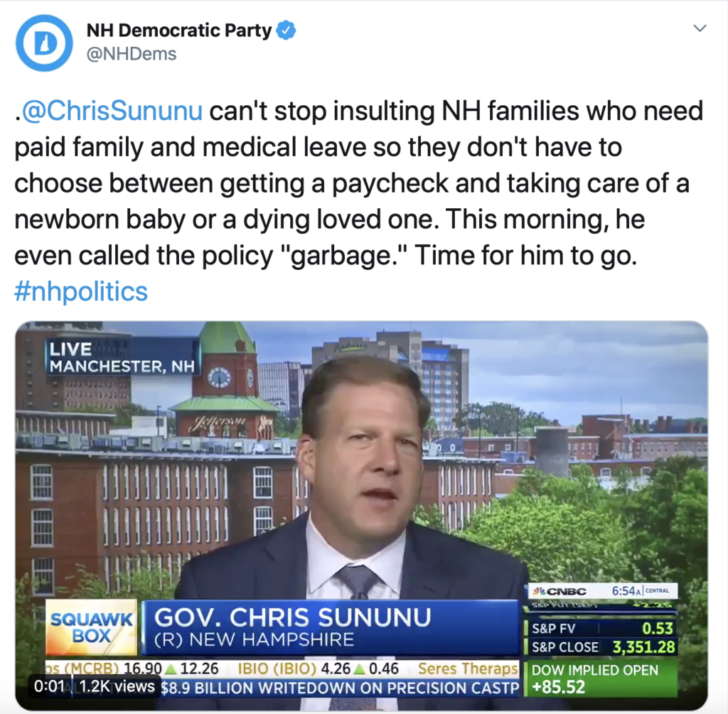Click the Dow Implied Open green box
The height and width of the screenshot is (714, 728).
click(601, 678)
